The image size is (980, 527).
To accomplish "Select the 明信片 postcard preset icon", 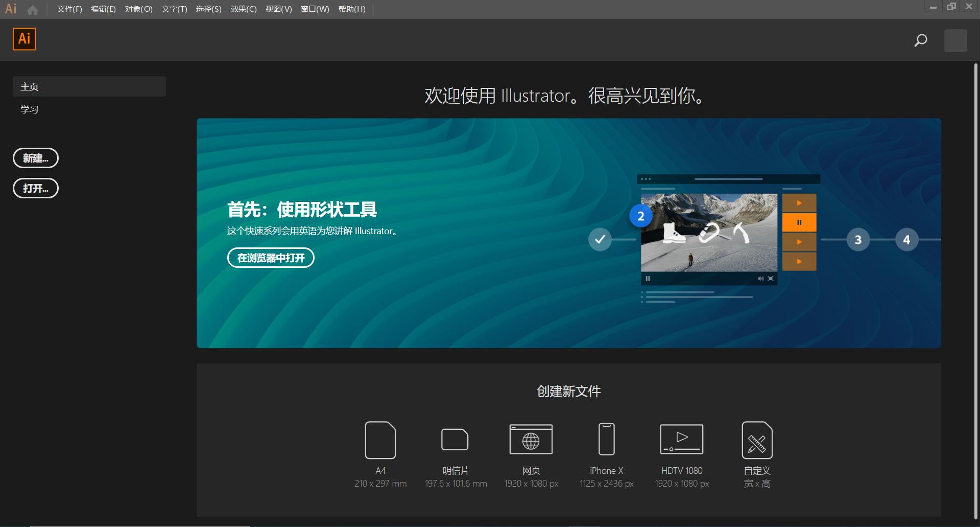I will point(455,440).
